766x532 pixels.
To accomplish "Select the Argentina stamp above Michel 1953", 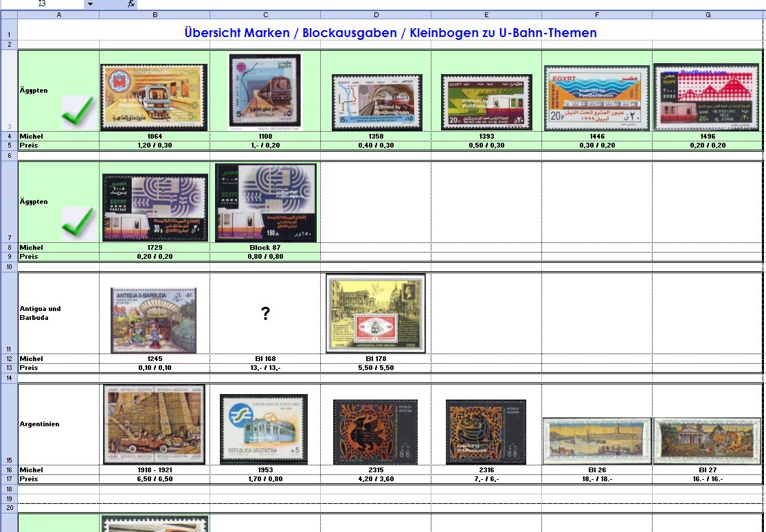I will 264,428.
